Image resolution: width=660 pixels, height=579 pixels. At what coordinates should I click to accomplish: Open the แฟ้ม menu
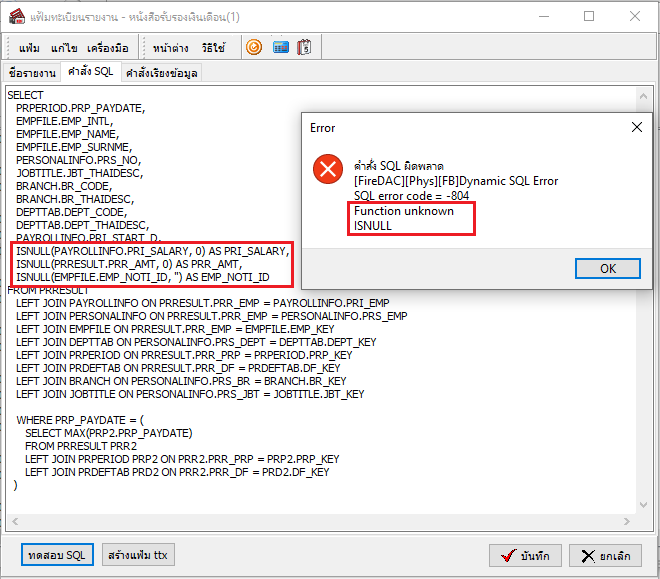[x=29, y=48]
